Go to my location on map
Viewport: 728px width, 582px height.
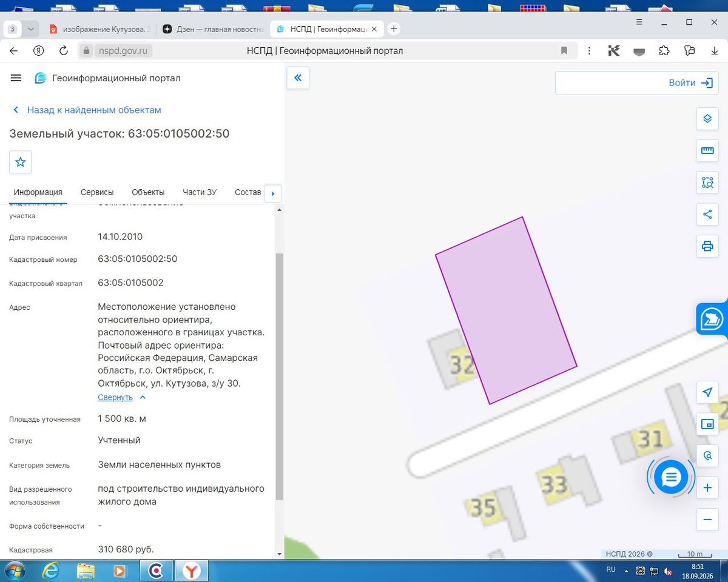[707, 392]
